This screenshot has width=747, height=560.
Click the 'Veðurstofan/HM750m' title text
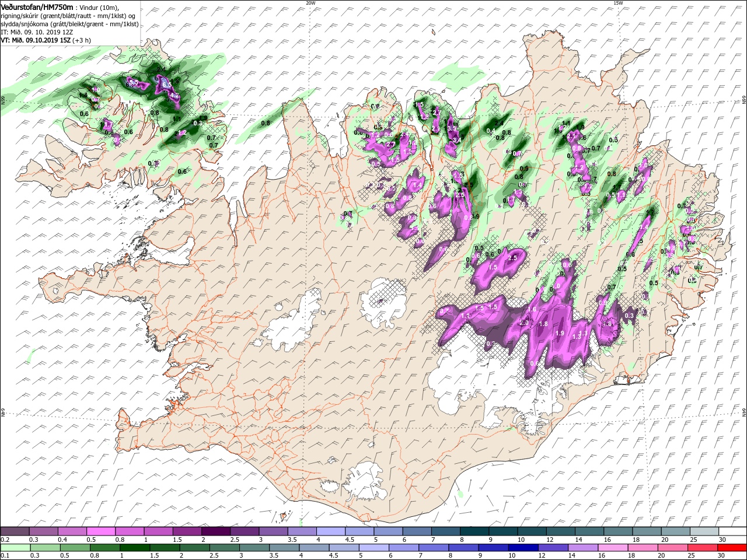pos(37,6)
